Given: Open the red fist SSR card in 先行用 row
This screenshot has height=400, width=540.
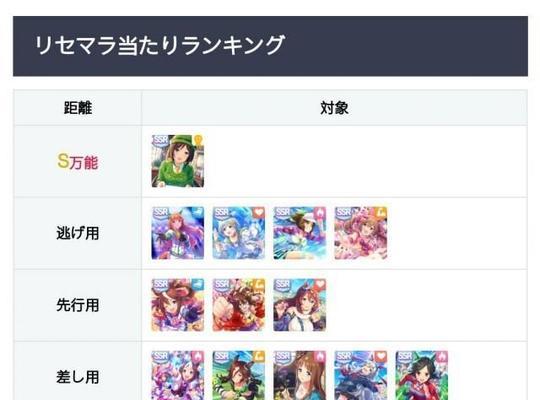Looking at the screenshot, I should coord(239,305).
